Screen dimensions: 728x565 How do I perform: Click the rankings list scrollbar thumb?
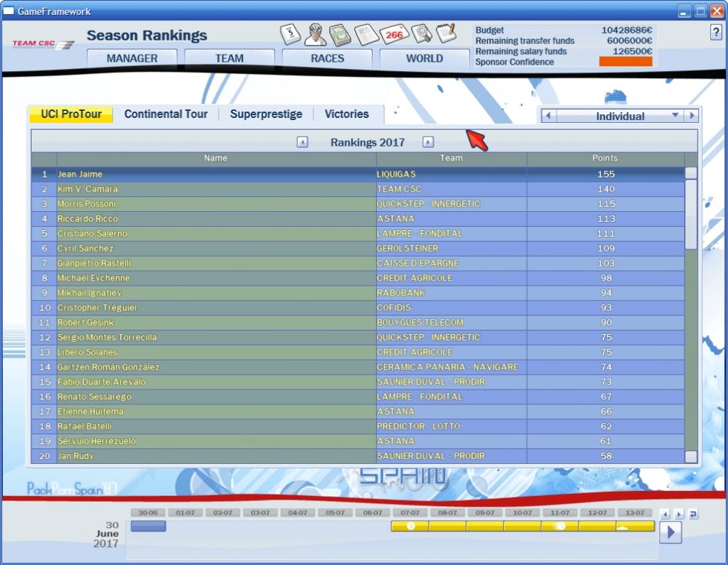[x=690, y=213]
